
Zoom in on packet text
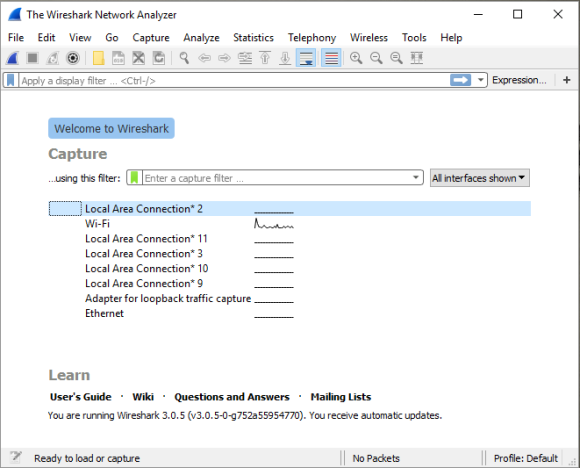click(356, 58)
